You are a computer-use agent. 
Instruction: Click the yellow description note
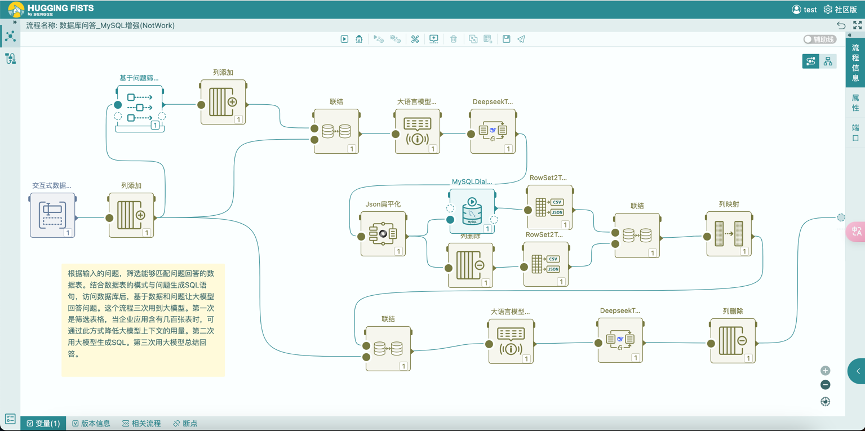(143, 320)
